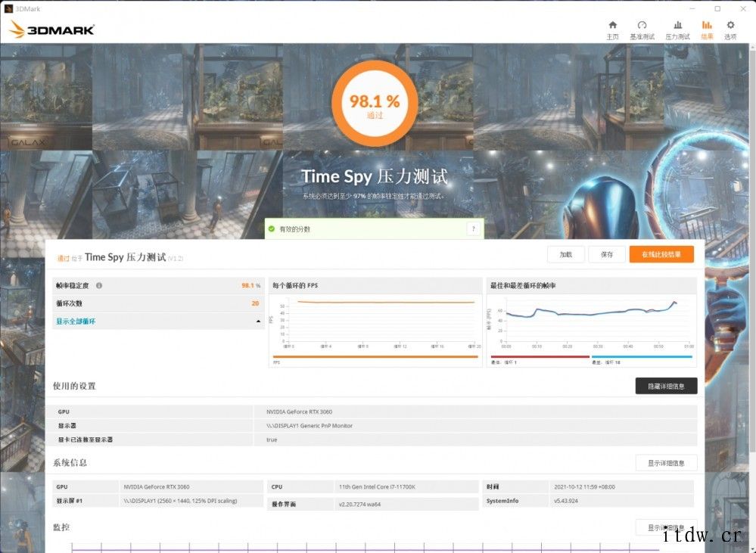Click NVIDIA GeForce RTX 3060 in 系统信息
Viewport: 756px width, 553px height.
click(156, 487)
